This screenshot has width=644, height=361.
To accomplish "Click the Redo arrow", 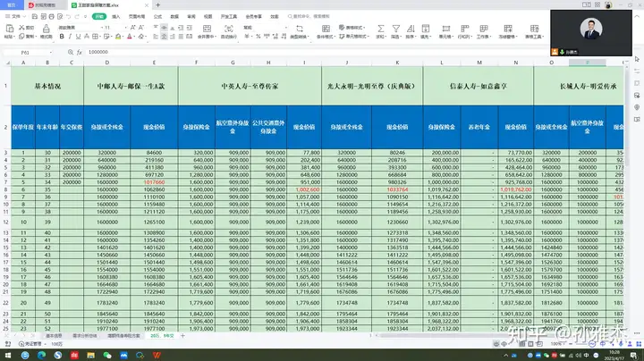I will pos(76,16).
